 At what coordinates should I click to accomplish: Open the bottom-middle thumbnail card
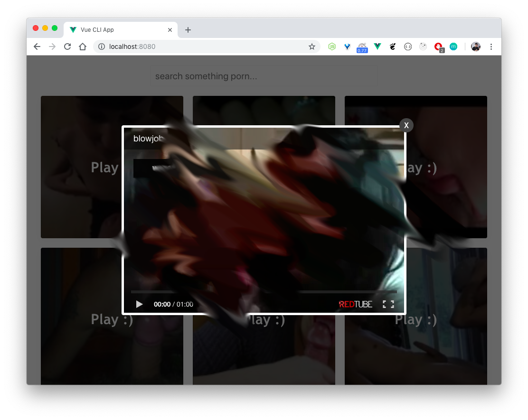(x=264, y=350)
